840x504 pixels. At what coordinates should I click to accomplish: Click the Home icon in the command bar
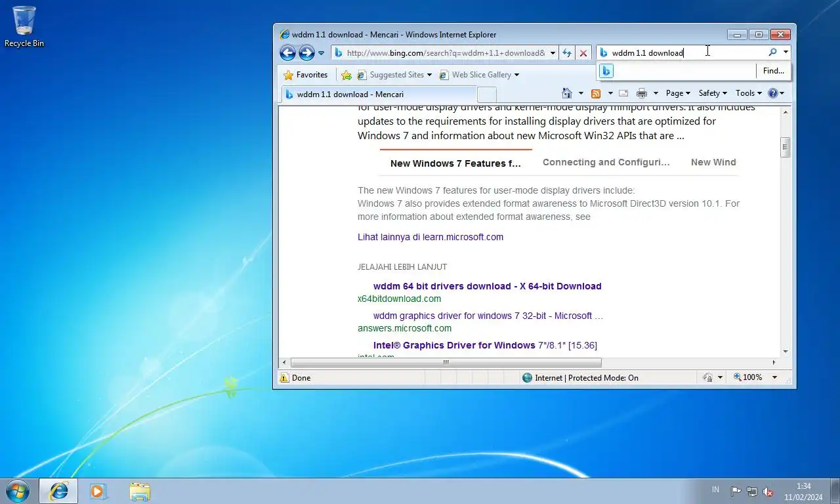(x=567, y=93)
